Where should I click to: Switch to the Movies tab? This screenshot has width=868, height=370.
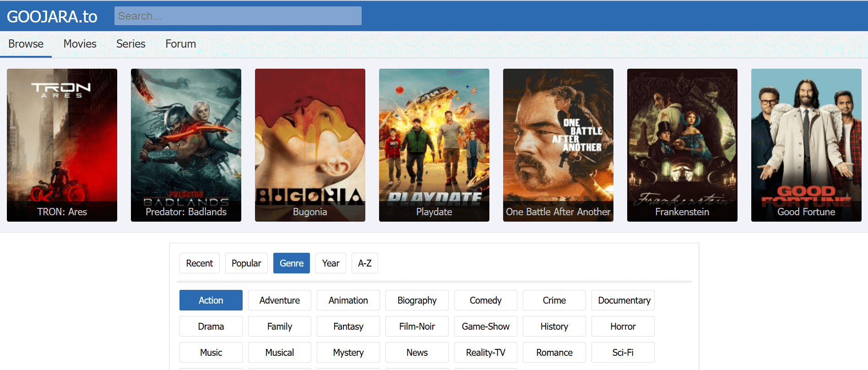click(x=80, y=44)
